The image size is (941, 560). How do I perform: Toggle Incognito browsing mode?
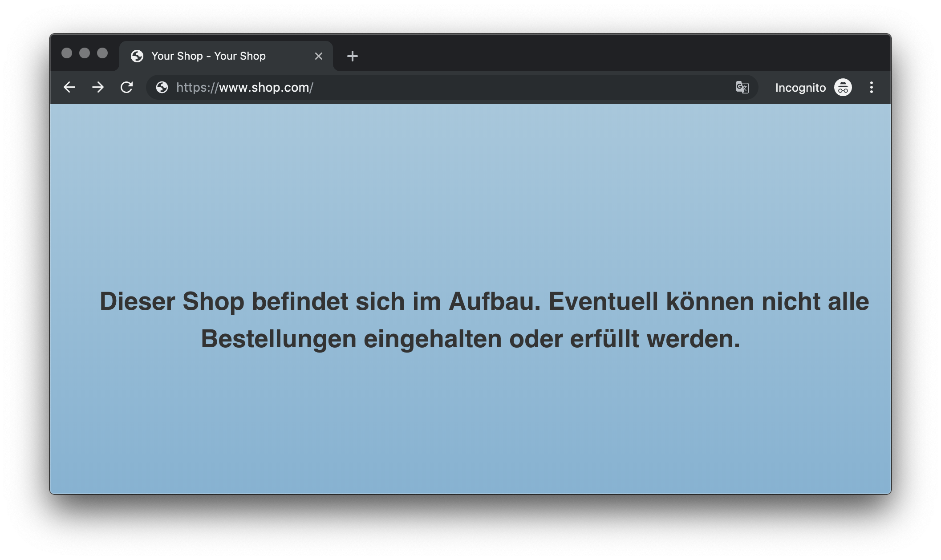843,87
